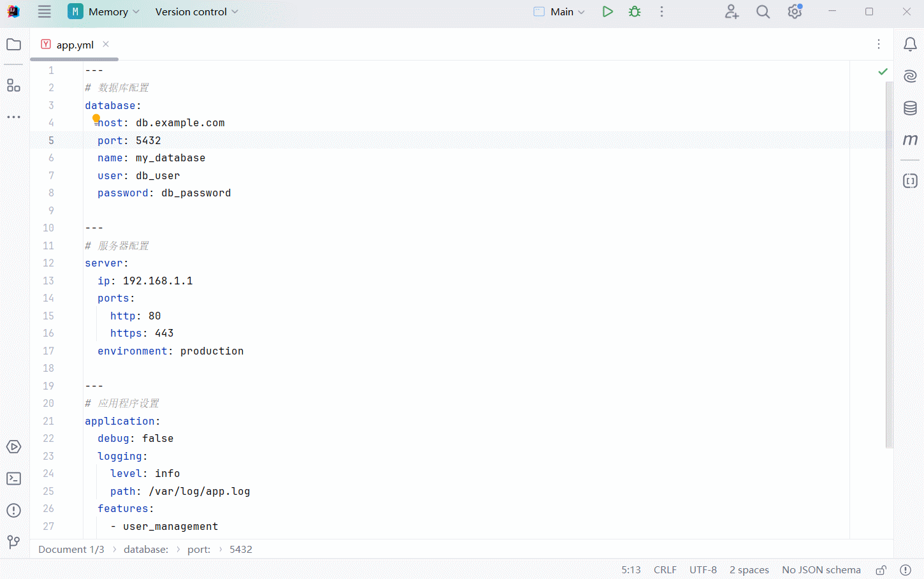The height and width of the screenshot is (579, 924).
Task: Select the app.yml editor tab
Action: coord(75,45)
